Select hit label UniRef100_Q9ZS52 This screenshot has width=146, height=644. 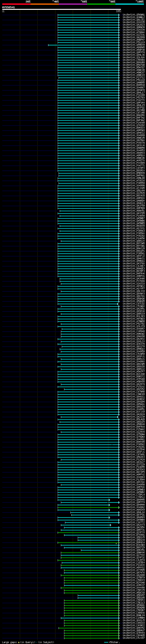pyautogui.click(x=134, y=389)
